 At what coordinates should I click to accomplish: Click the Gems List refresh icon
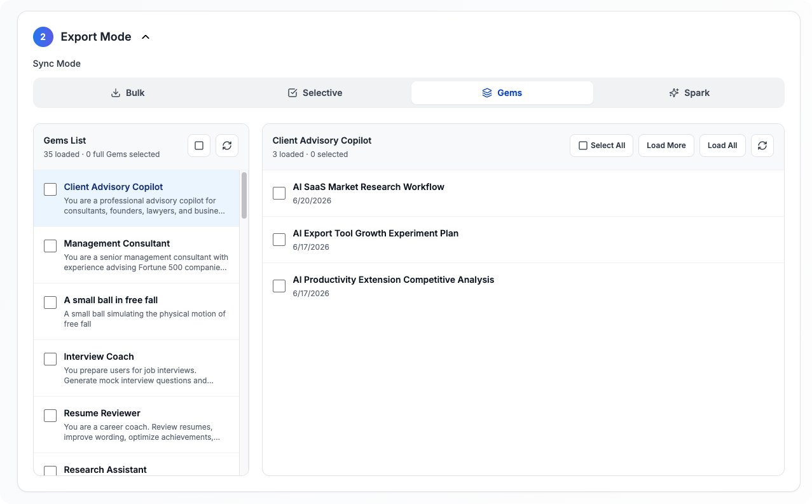227,146
